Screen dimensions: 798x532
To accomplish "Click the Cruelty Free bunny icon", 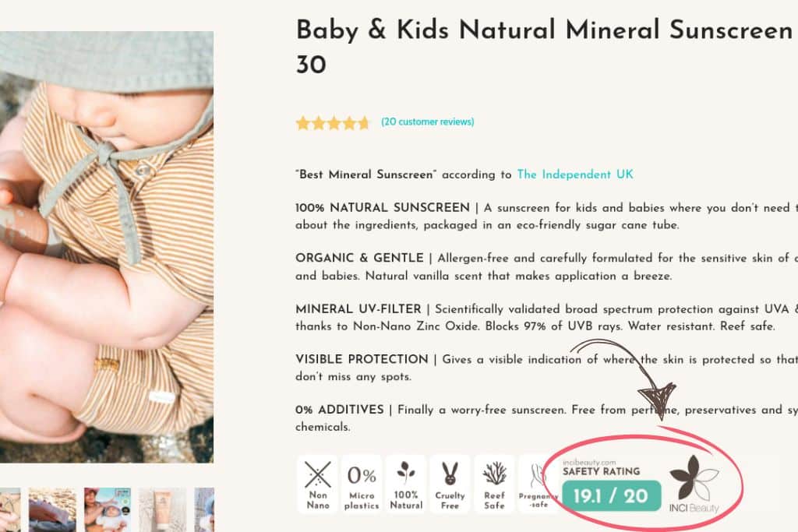I will (450, 484).
